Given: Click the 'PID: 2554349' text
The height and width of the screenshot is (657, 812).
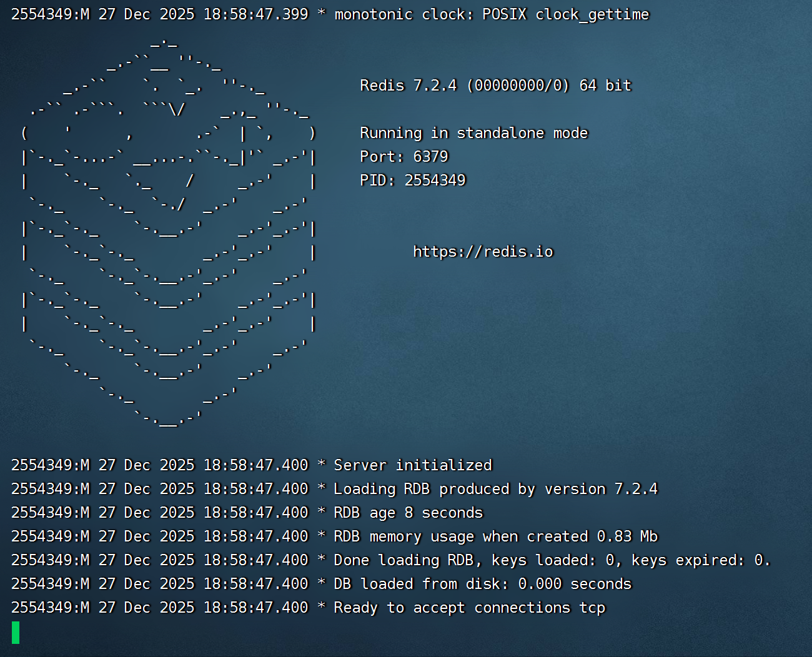Looking at the screenshot, I should 413,180.
